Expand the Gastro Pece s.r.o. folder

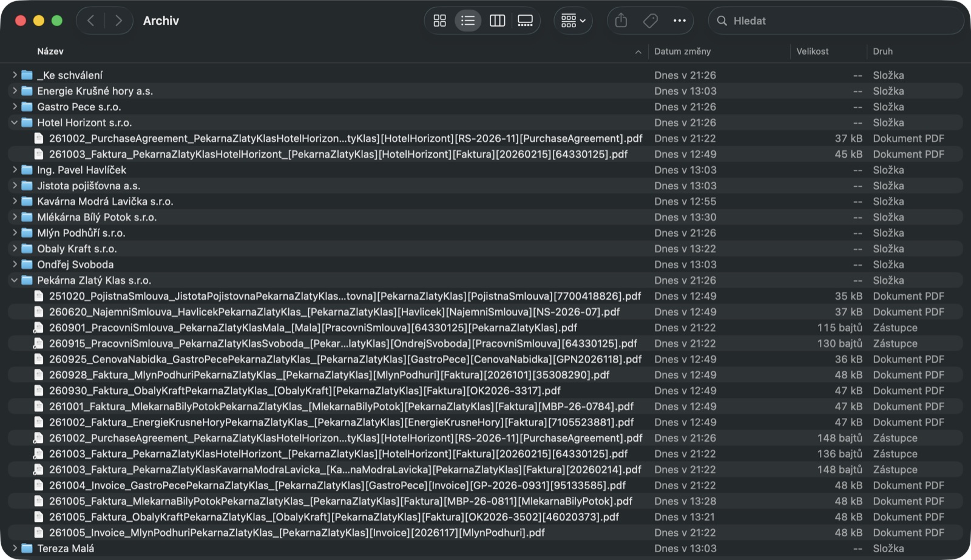(x=15, y=106)
